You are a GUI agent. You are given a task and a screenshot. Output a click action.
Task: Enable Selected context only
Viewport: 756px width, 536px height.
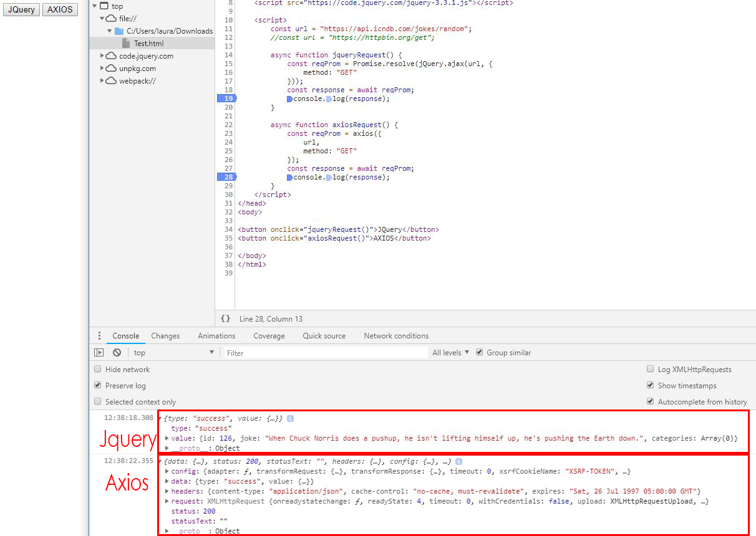(x=97, y=401)
